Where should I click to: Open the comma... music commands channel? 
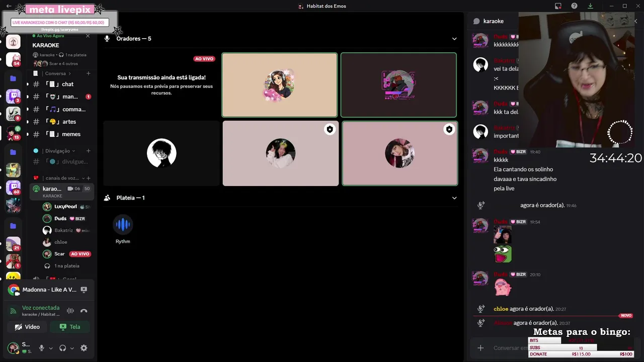click(62, 109)
